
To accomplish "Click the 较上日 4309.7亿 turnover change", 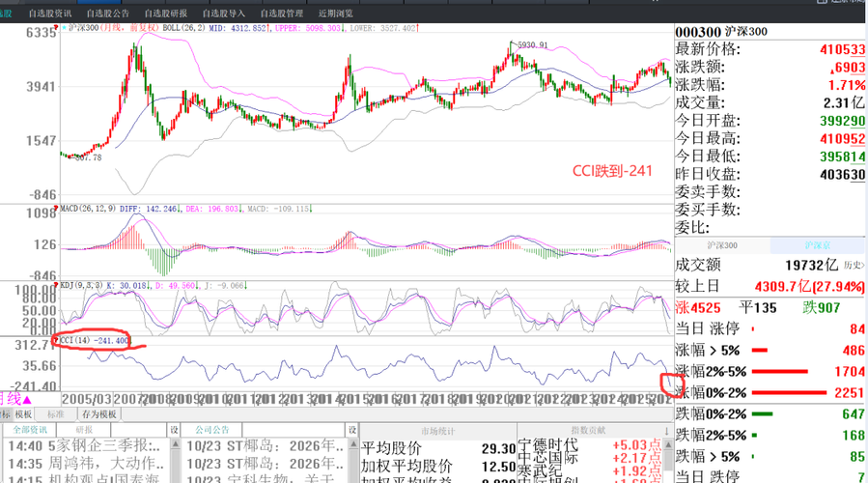I will [770, 287].
